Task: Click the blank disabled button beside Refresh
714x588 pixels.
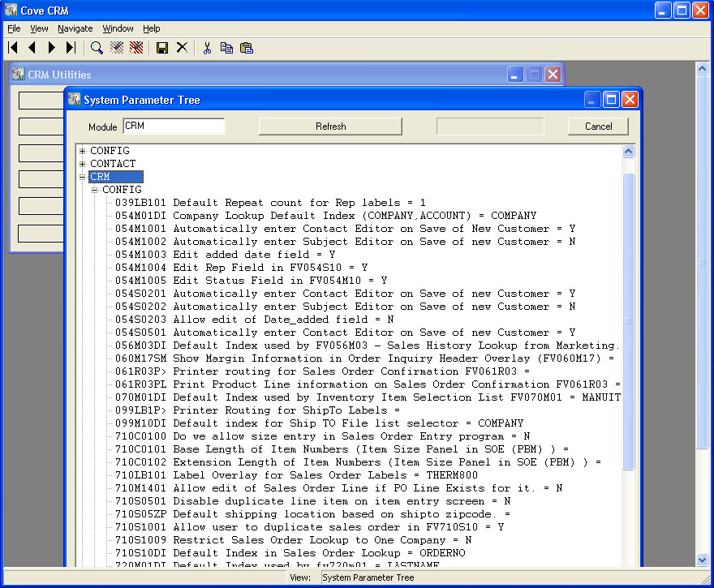Action: (490, 127)
